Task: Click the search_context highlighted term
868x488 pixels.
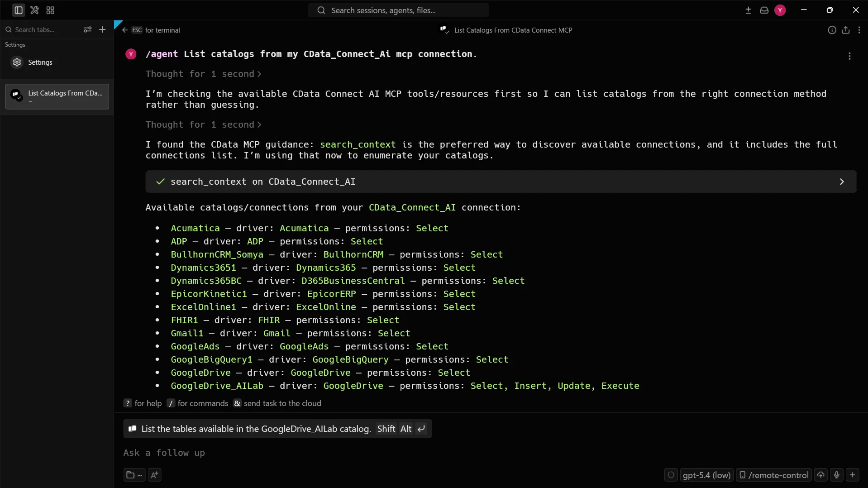Action: click(358, 144)
